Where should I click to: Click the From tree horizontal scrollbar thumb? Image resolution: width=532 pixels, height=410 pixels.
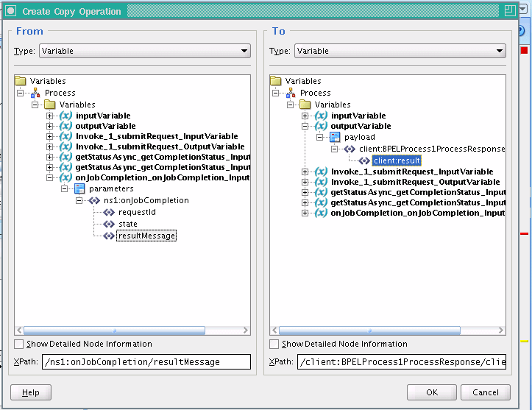tap(114, 331)
